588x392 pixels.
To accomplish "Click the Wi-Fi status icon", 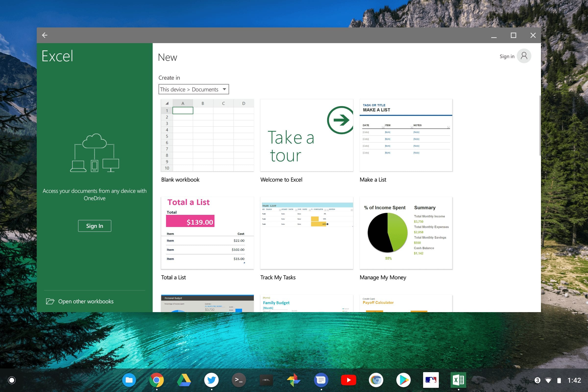I will (x=548, y=380).
